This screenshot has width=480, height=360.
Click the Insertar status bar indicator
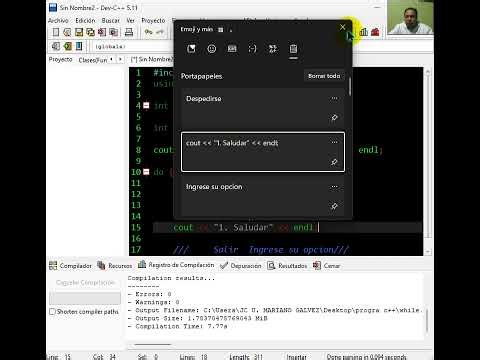296,357
